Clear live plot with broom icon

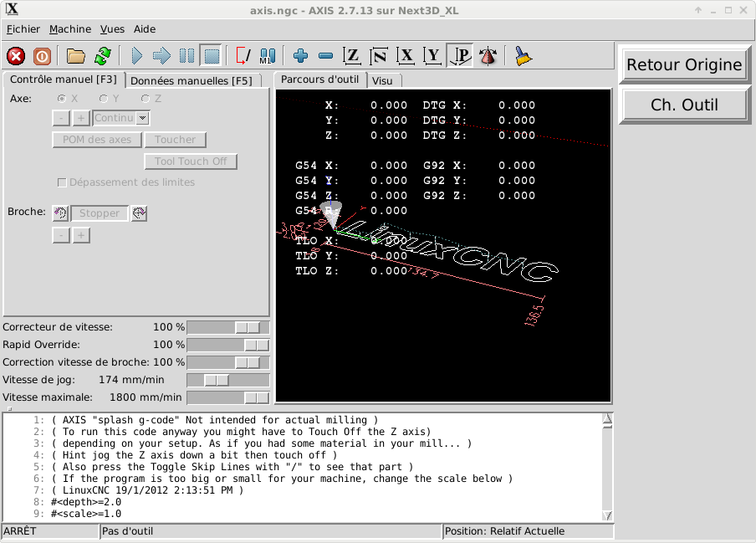(524, 56)
